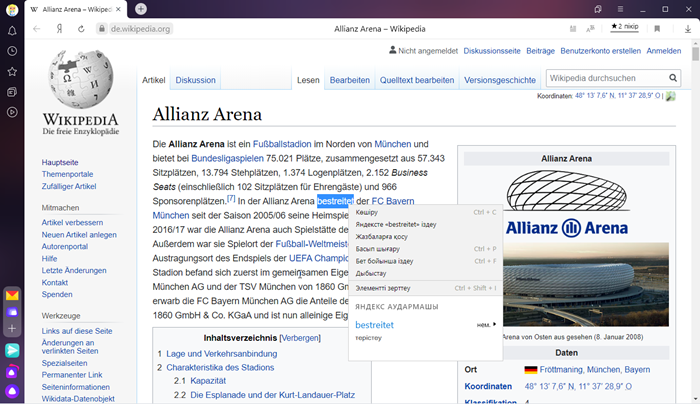Close the Allianz Arena tab
The height and width of the screenshot is (404, 700).
[118, 9]
